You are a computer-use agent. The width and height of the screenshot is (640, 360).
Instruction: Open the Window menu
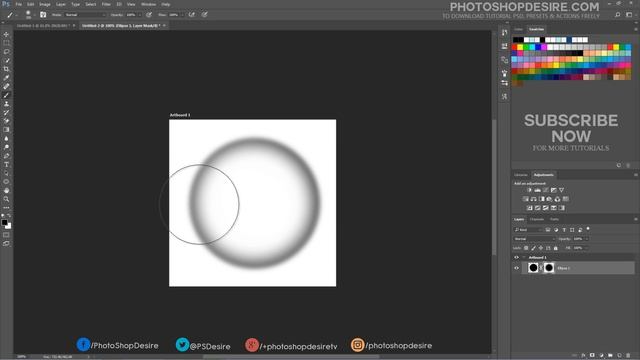pos(148,4)
